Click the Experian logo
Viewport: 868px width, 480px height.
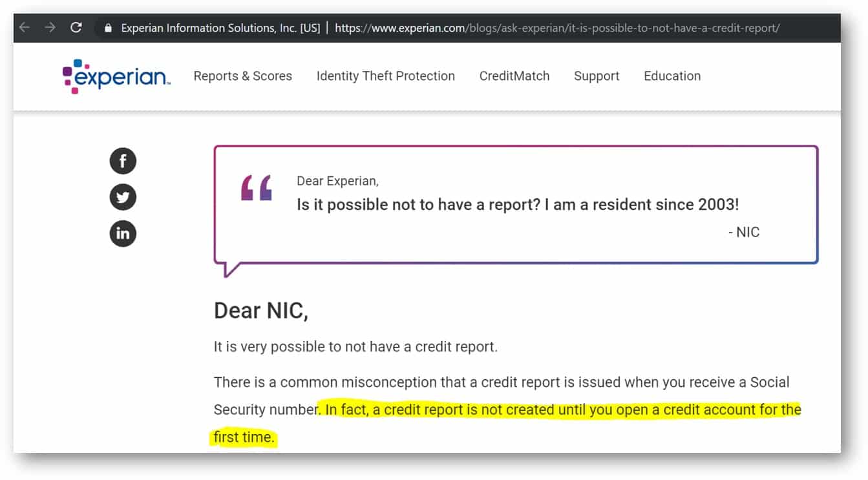coord(116,77)
